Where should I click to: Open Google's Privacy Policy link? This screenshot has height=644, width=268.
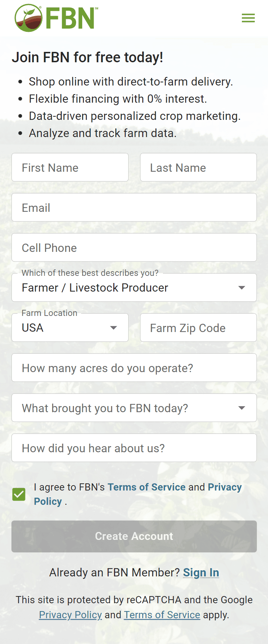pyautogui.click(x=70, y=615)
